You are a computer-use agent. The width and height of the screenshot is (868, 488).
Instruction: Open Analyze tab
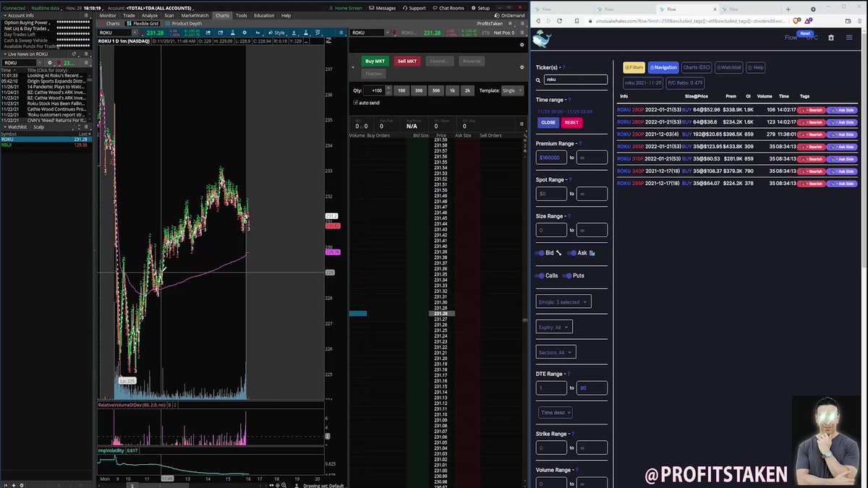pos(150,15)
